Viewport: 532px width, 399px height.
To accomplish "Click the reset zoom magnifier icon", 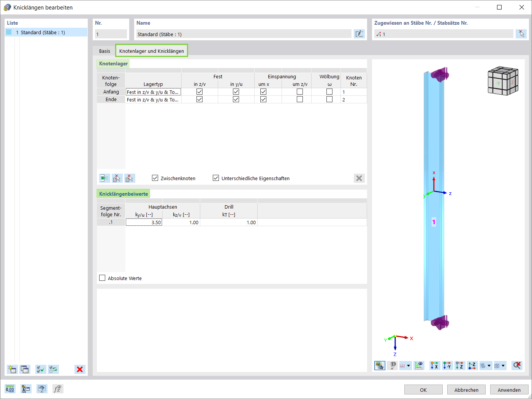I will click(x=517, y=366).
